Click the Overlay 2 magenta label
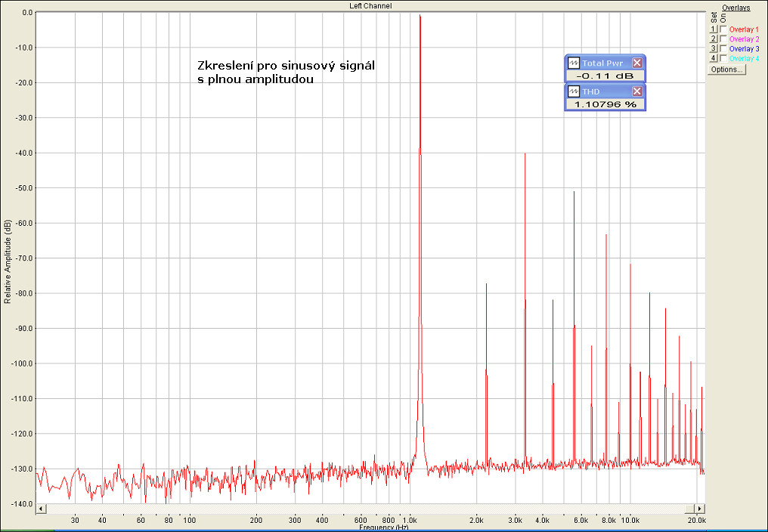 [744, 39]
